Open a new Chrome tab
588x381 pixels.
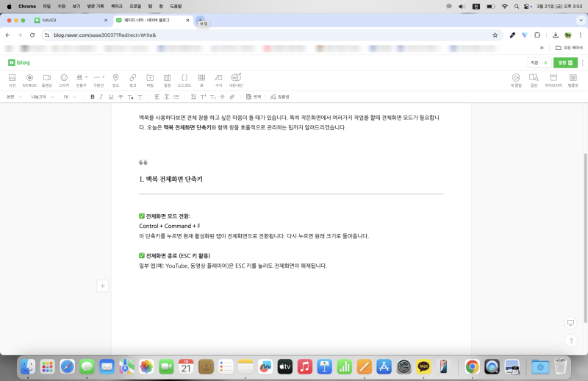point(200,20)
